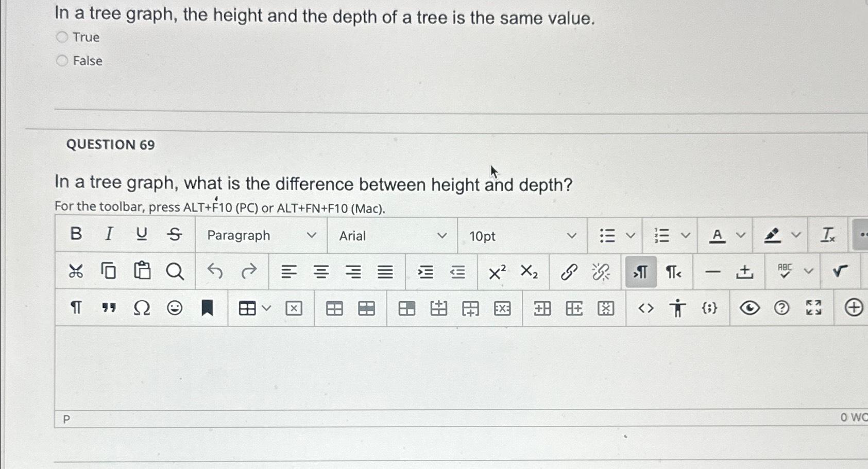Select the True radio button
Image resolution: width=868 pixels, height=469 pixels.
point(62,37)
